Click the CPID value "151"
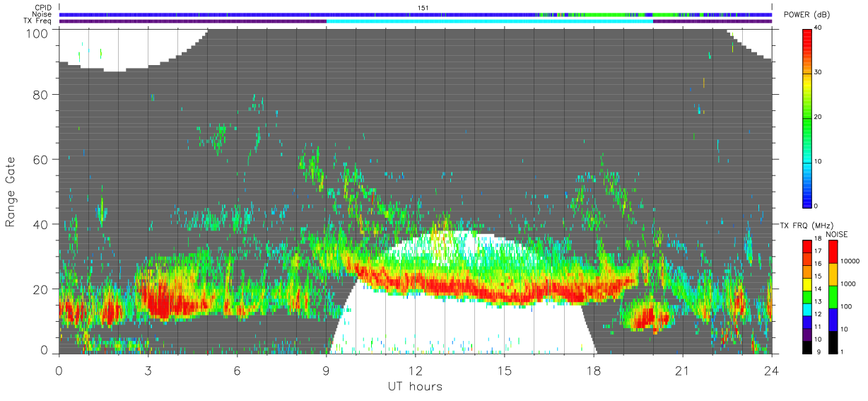Viewport: 868px width, 401px height. click(x=423, y=8)
